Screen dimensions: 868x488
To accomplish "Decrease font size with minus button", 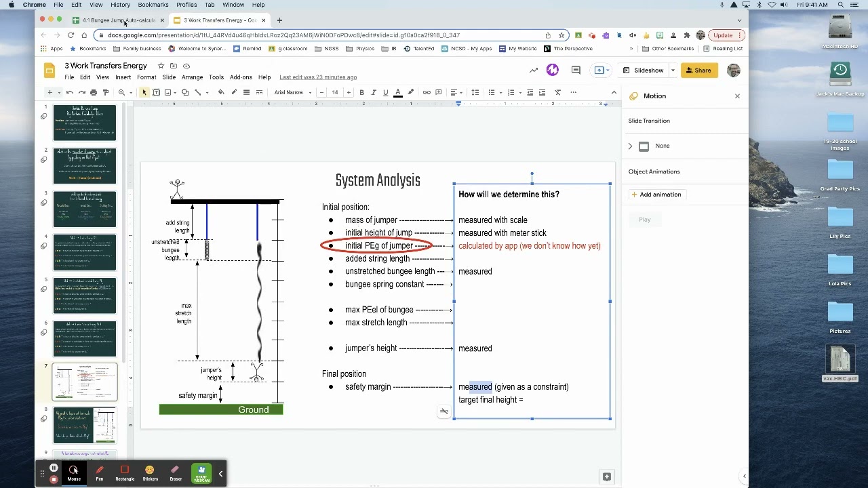I will pos(322,92).
